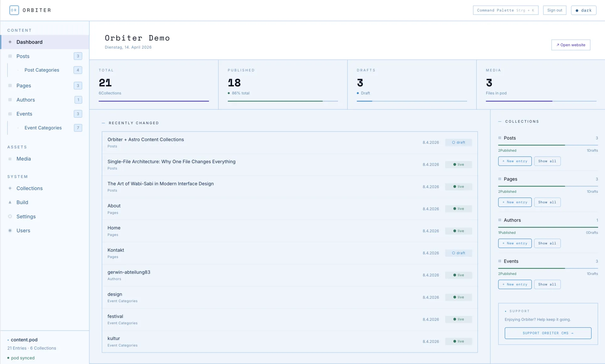Expand Event Categories under Events
This screenshot has height=364, width=605.
(43, 128)
